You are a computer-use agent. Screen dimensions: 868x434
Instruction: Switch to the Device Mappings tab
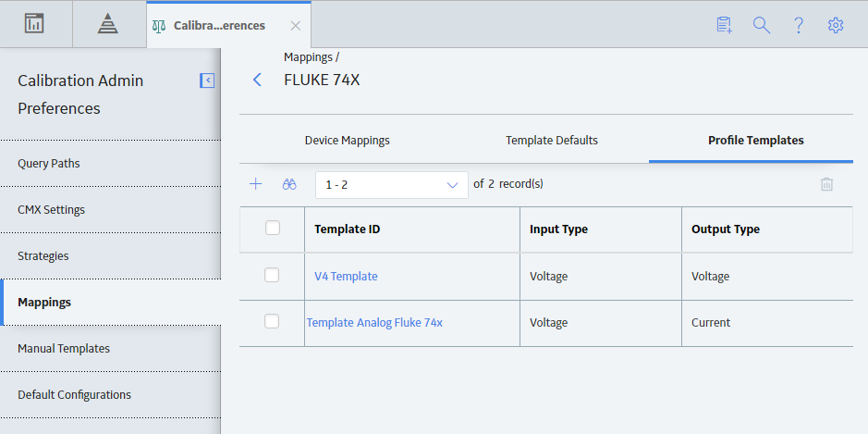pos(347,141)
